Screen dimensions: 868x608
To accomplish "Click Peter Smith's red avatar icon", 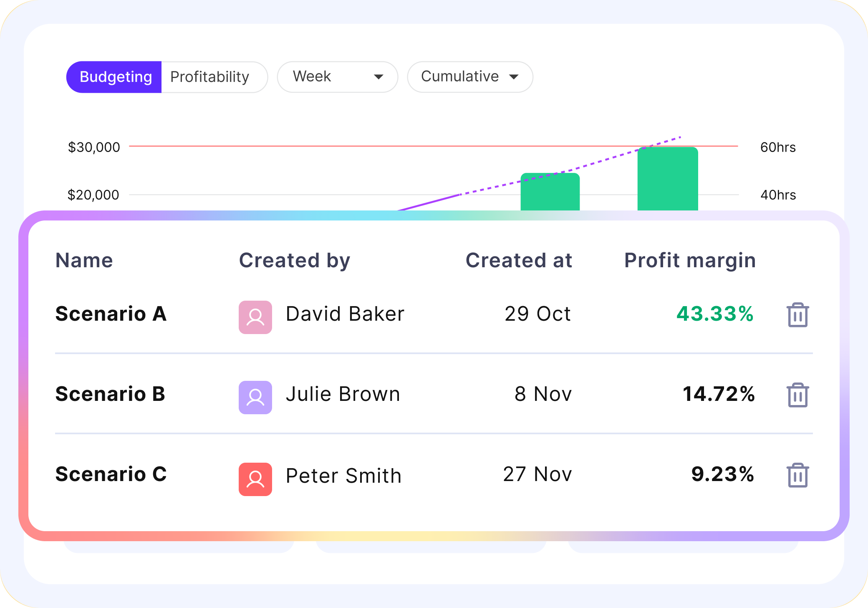I will (255, 479).
